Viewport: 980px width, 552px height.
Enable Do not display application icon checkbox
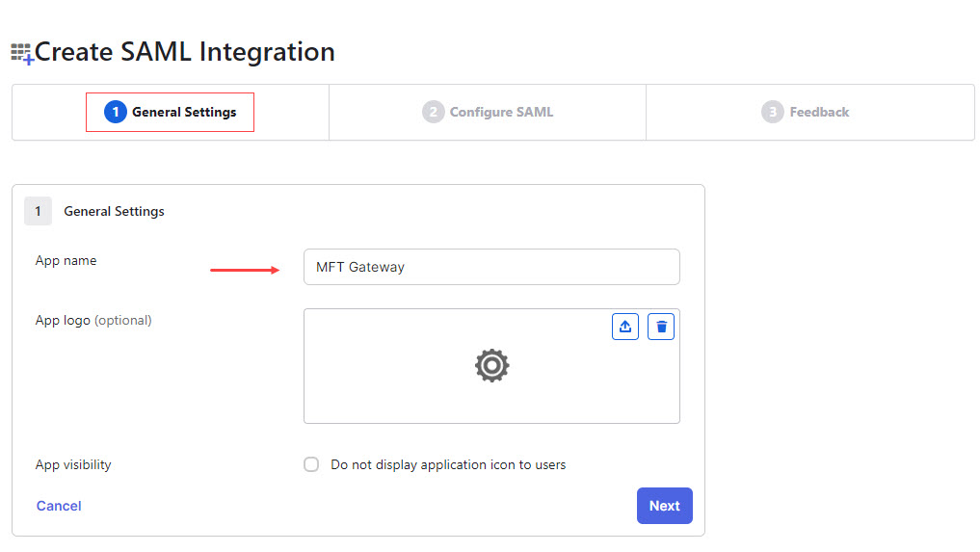coord(311,464)
